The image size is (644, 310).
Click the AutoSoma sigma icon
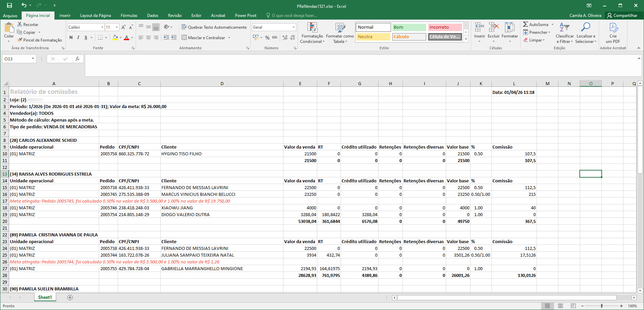tap(526, 24)
